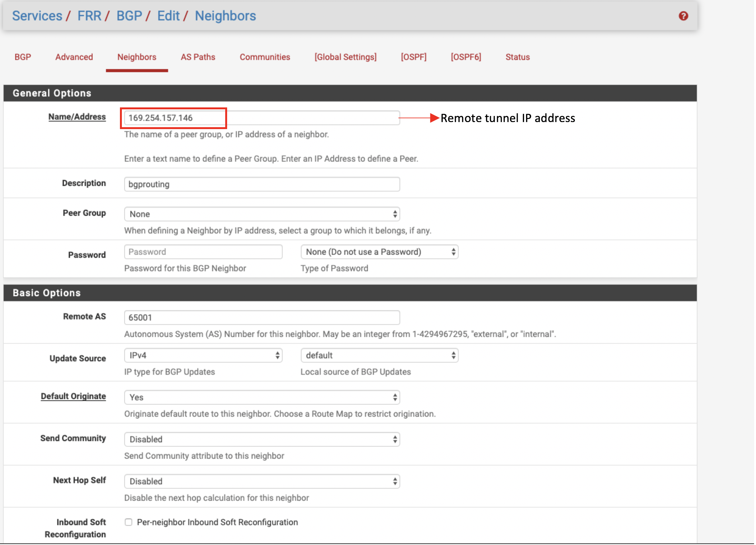Open the local source default dropdown

(380, 356)
